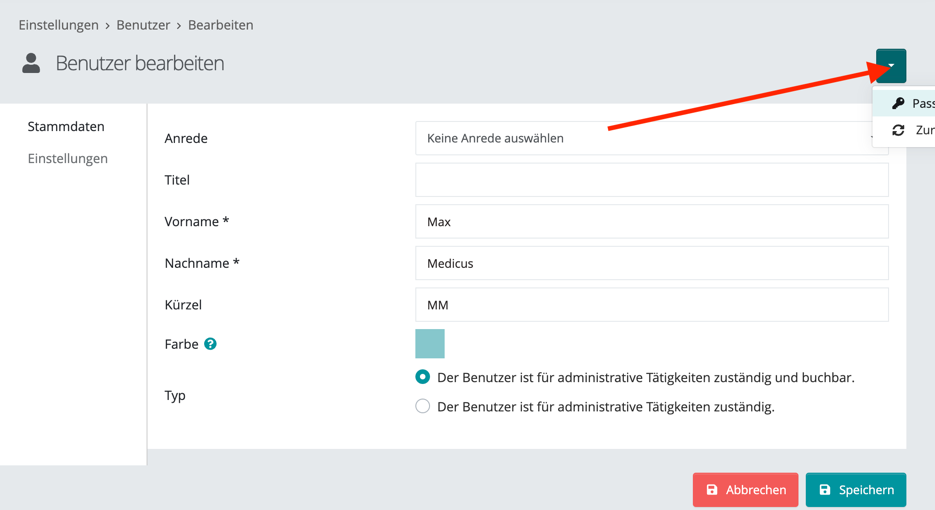Select radio 'administrative Tätigkeiten zuständig und buchbar'

pos(422,377)
